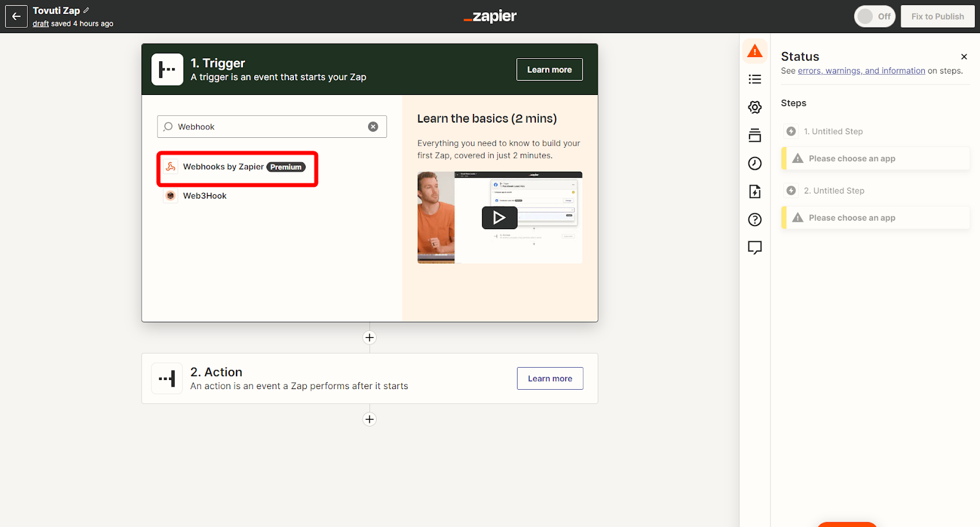Select 2. Untitled Step in Status

click(834, 191)
